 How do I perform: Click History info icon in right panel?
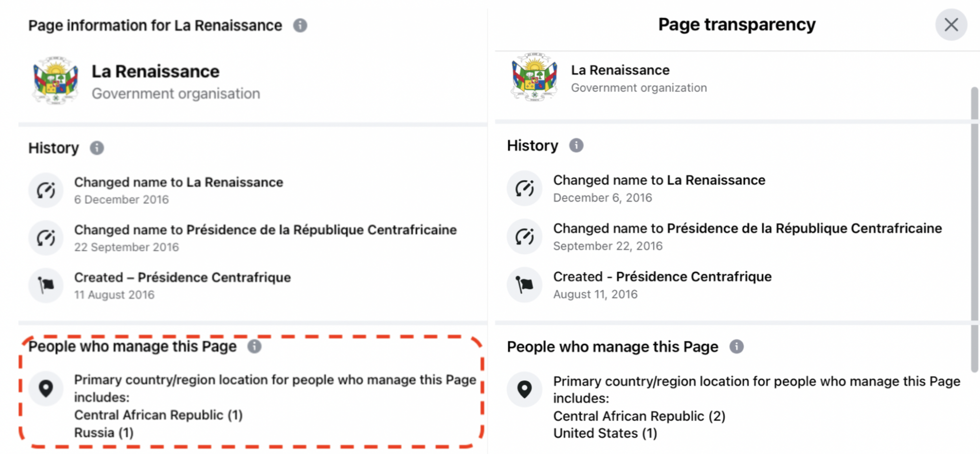(x=576, y=145)
